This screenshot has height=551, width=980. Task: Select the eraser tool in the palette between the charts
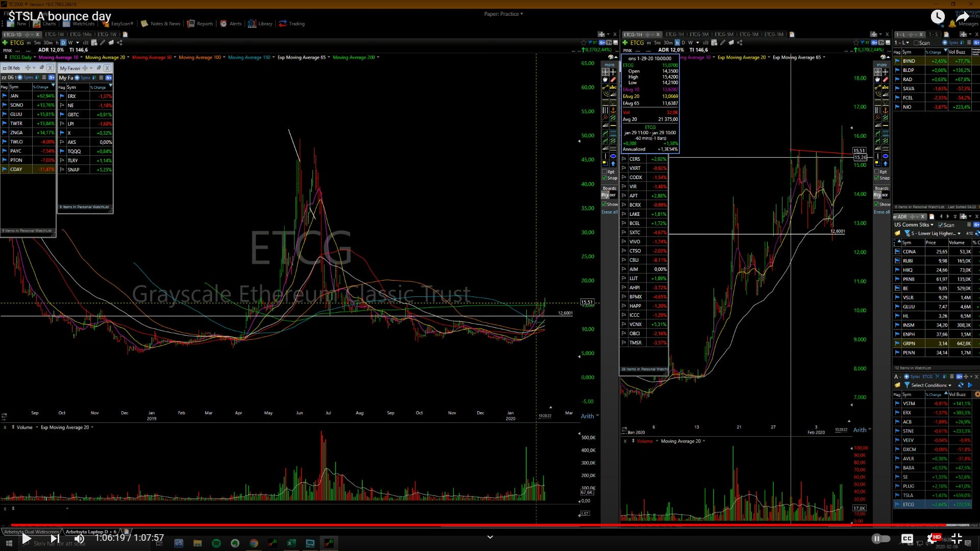pos(613,80)
